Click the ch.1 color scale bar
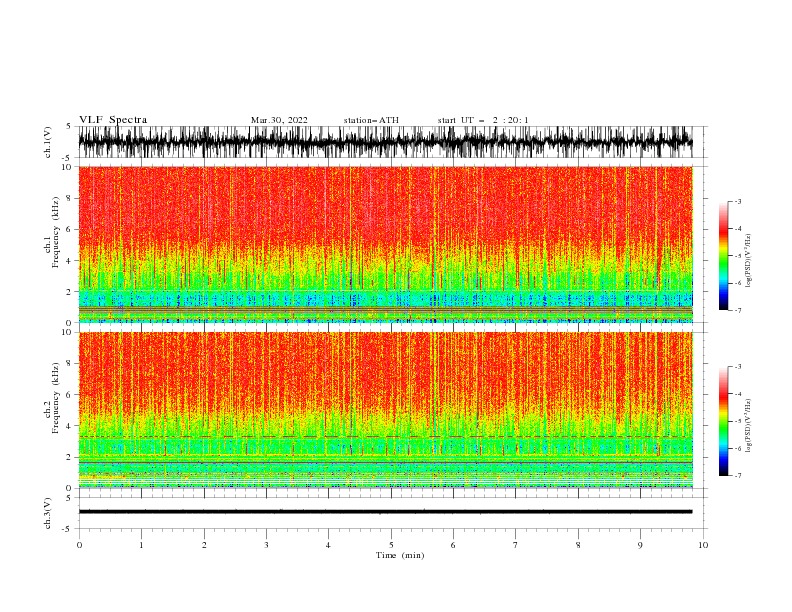Image resolution: width=792 pixels, height=612 pixels. coord(723,256)
